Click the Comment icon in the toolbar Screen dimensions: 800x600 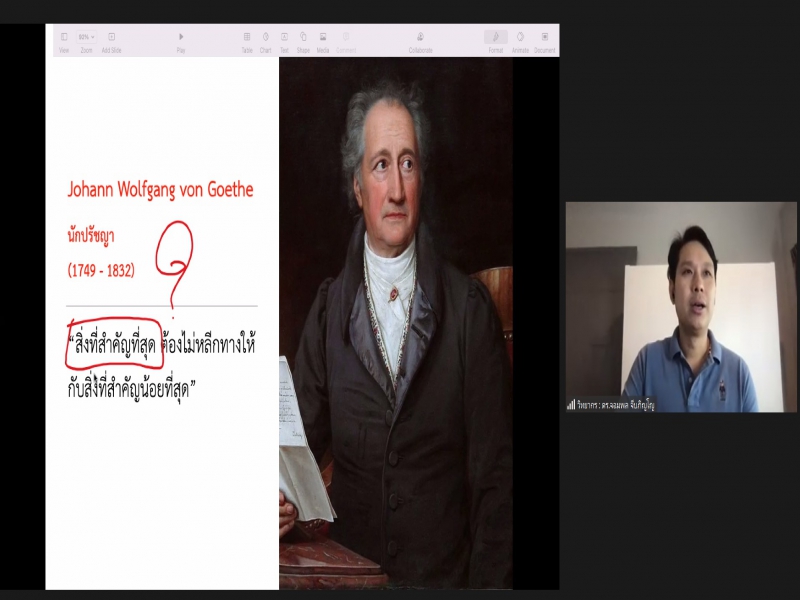click(x=346, y=38)
